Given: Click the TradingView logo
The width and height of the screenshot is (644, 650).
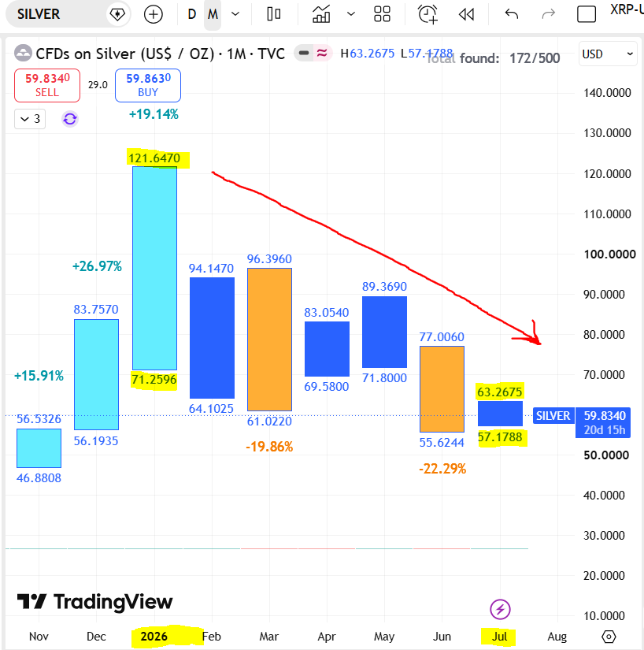Looking at the screenshot, I should [x=94, y=602].
